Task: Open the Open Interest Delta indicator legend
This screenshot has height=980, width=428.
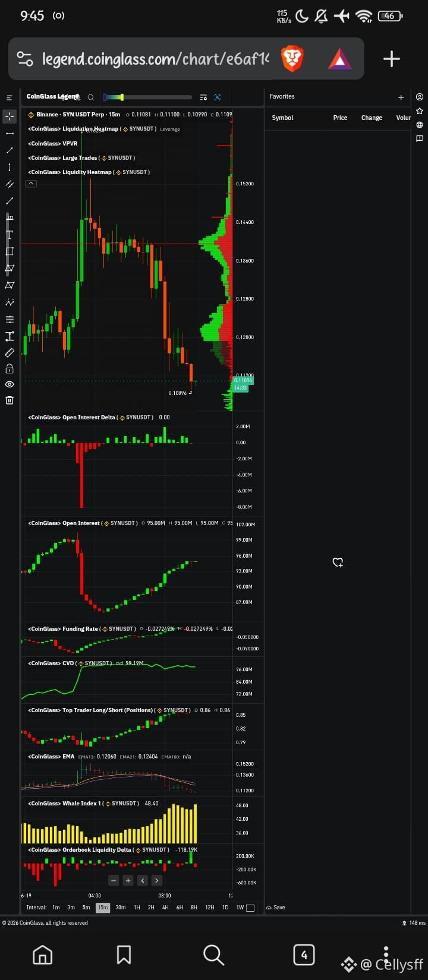Action: click(71, 418)
